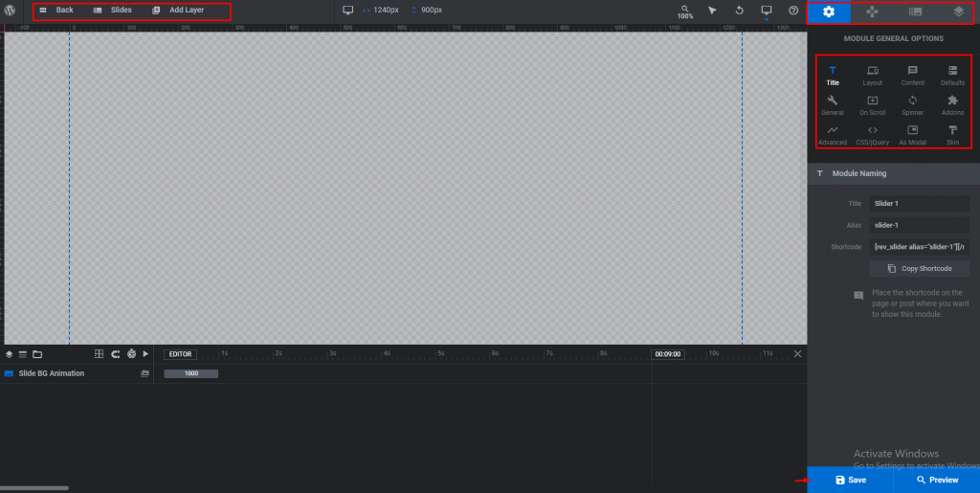Open the Slides dropdown menu
This screenshot has width=980, height=493.
point(113,11)
